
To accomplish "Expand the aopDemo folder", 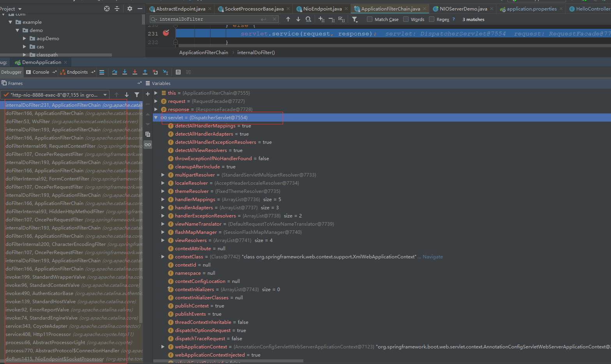I will click(25, 38).
